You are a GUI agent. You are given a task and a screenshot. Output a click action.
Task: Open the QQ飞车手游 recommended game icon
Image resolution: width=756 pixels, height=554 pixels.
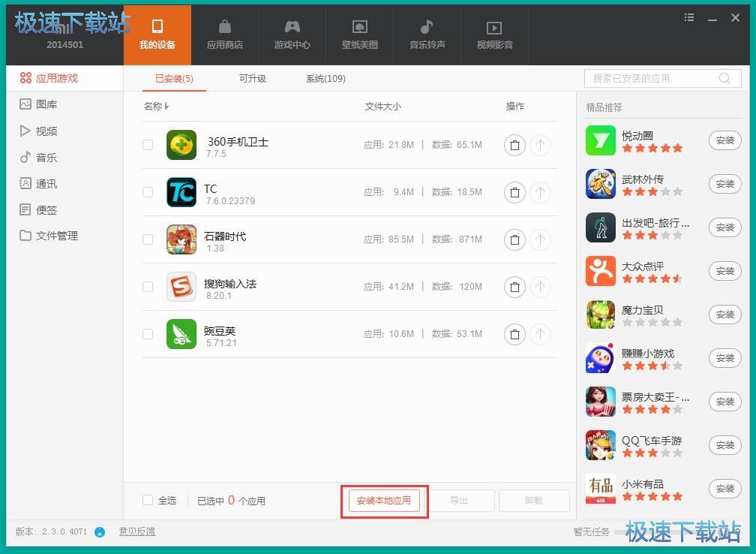(x=601, y=445)
